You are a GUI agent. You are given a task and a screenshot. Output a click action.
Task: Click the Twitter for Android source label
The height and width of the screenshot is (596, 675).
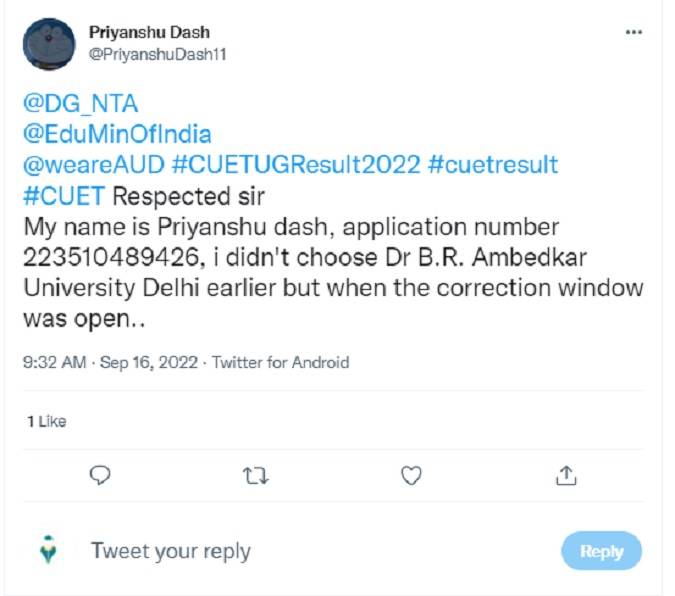click(281, 362)
